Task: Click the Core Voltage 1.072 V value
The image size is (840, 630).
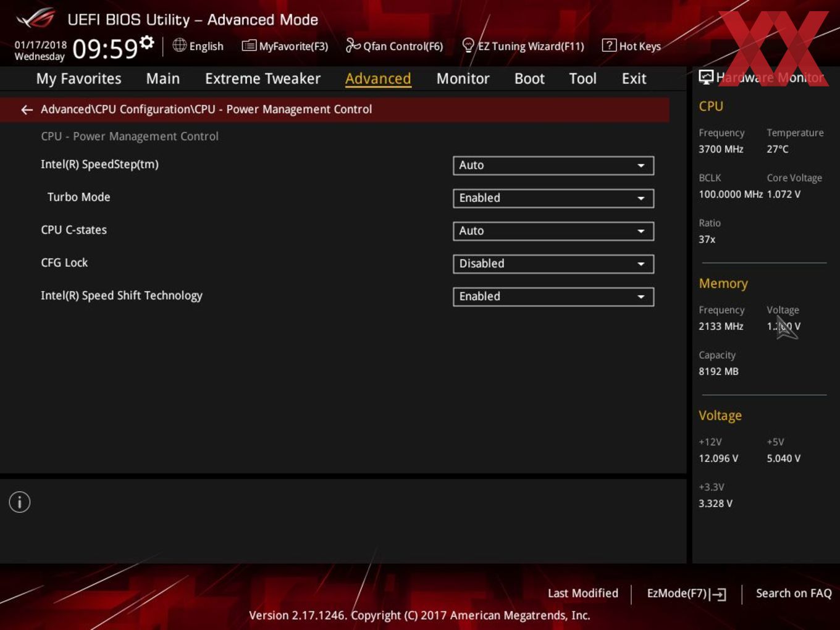Action: 784,194
